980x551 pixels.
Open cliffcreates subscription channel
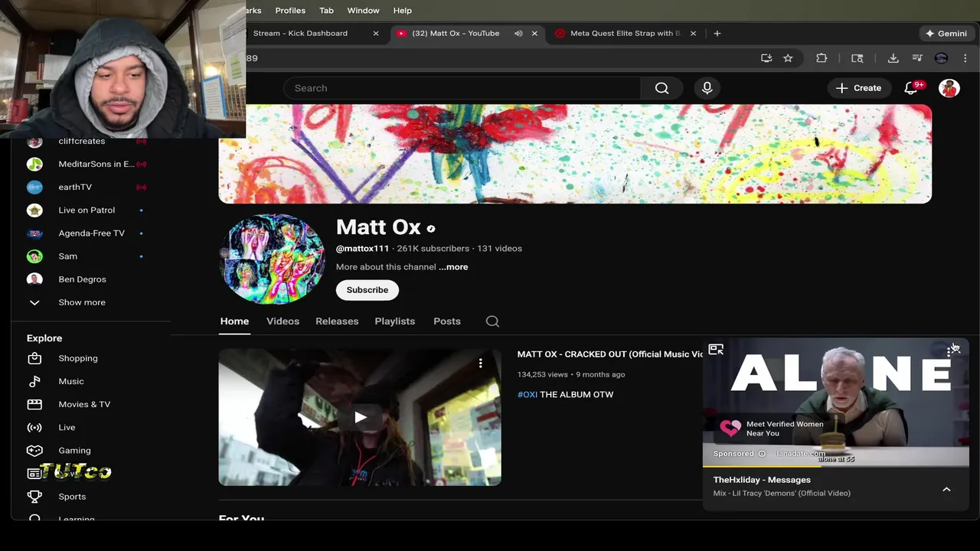(x=82, y=141)
